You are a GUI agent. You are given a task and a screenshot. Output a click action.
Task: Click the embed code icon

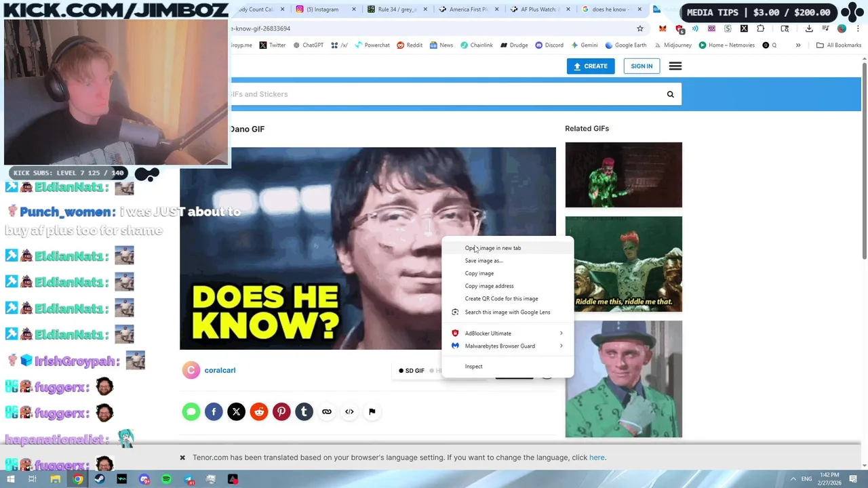click(349, 412)
